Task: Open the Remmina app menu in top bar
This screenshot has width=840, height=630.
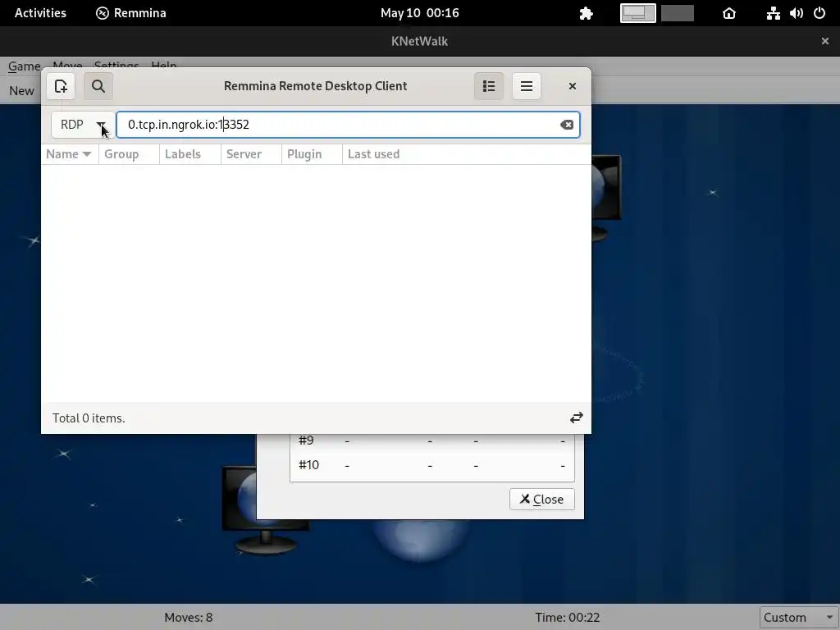Action: click(x=131, y=13)
